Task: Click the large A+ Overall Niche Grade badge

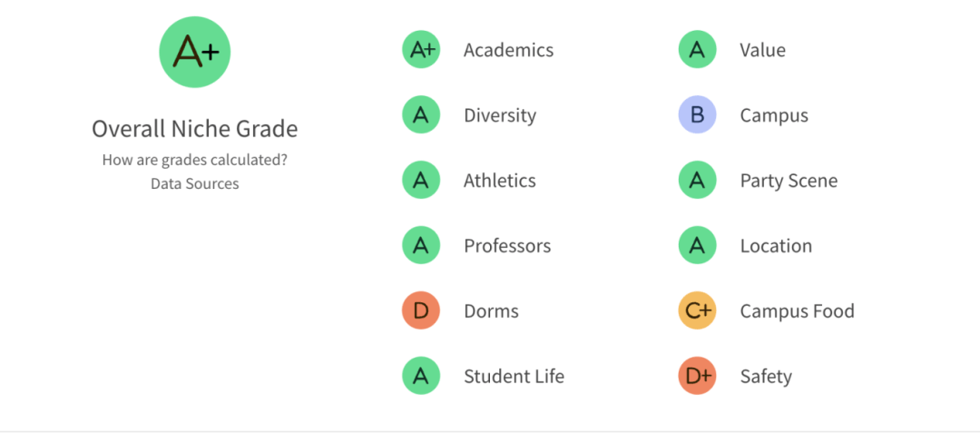Action: [x=195, y=52]
